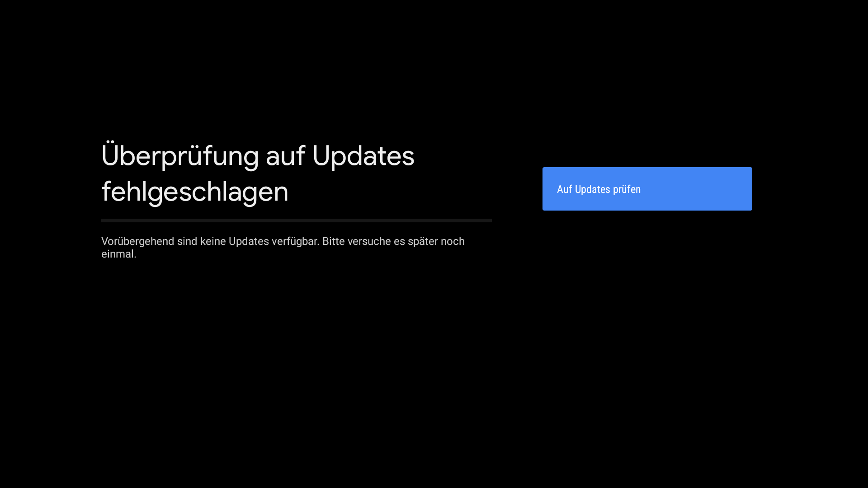Click the word "fehlgeschlagen" in the title
The width and height of the screenshot is (868, 488).
(195, 192)
